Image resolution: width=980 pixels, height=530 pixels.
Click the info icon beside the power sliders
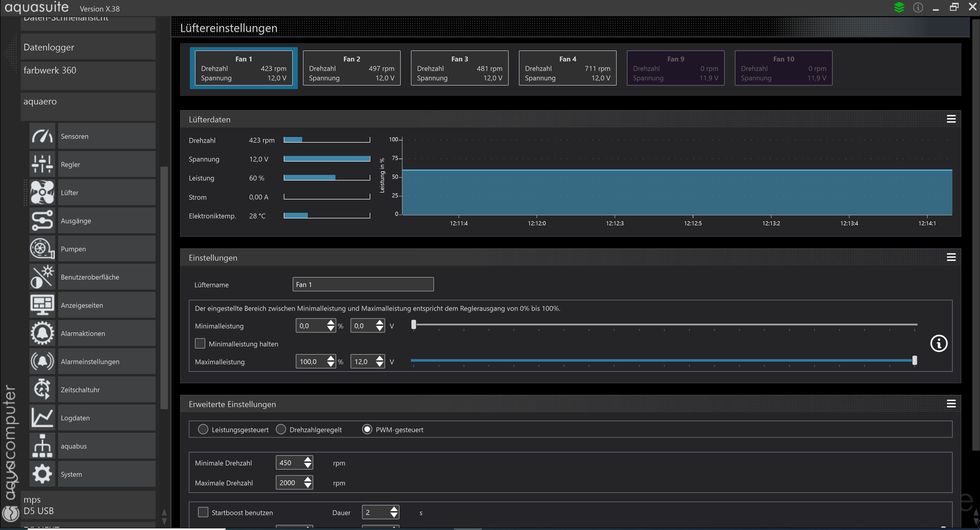(x=939, y=344)
